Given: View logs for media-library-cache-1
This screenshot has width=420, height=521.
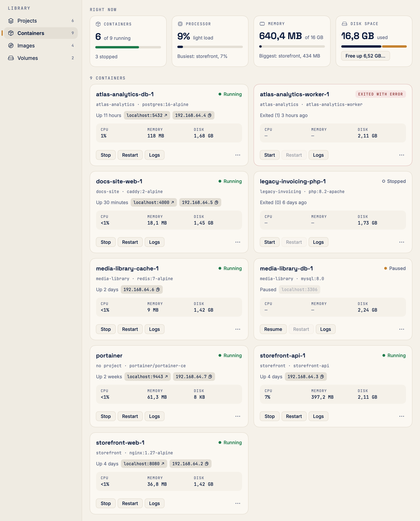Looking at the screenshot, I should pyautogui.click(x=154, y=329).
